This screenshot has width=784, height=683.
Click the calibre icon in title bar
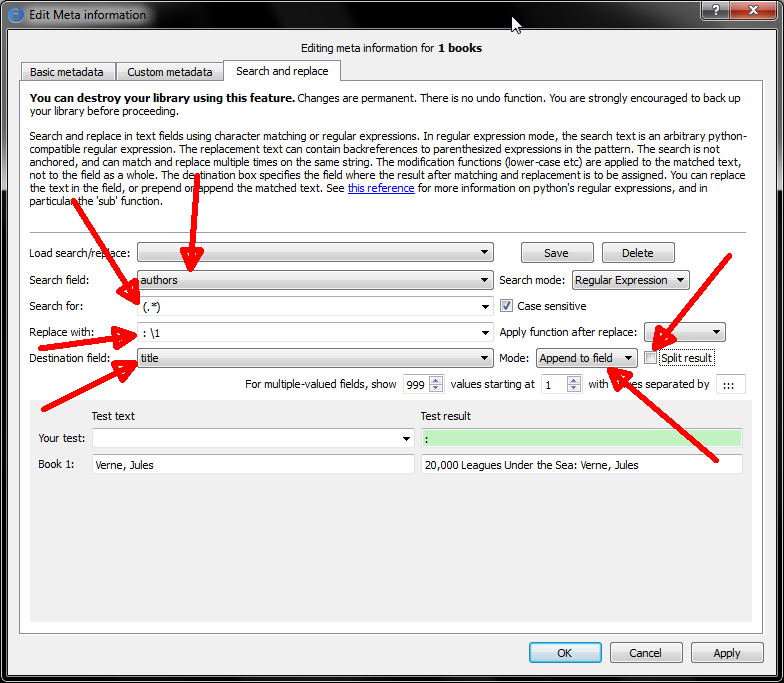pyautogui.click(x=16, y=14)
